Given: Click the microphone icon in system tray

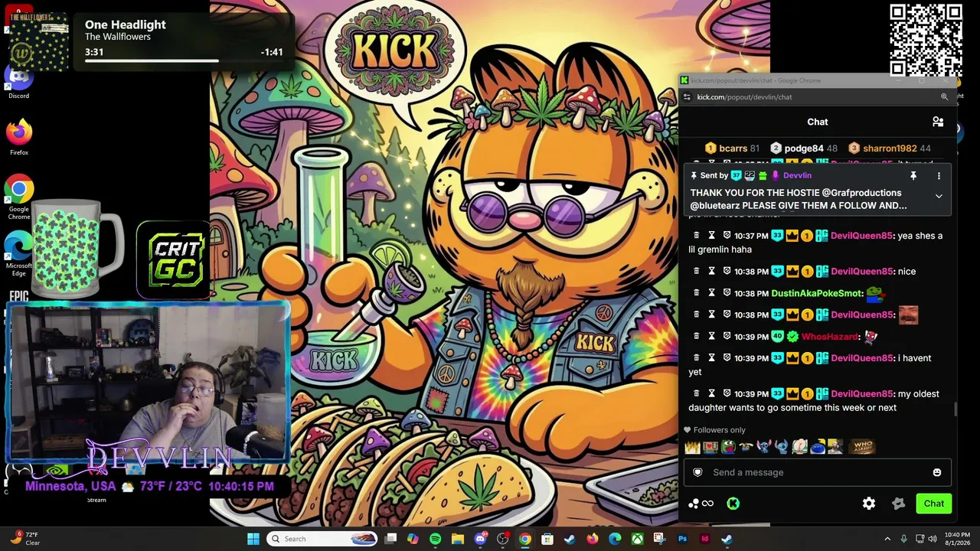Looking at the screenshot, I should pos(904,539).
